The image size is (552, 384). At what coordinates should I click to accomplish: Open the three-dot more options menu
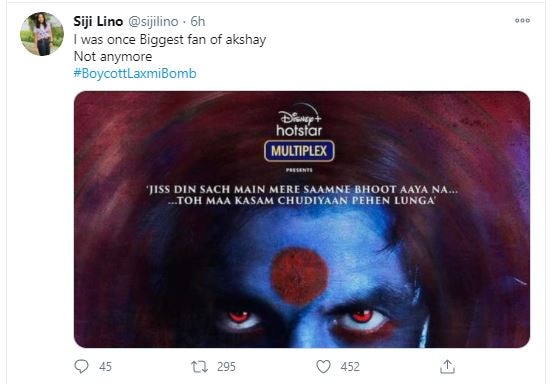coord(522,20)
